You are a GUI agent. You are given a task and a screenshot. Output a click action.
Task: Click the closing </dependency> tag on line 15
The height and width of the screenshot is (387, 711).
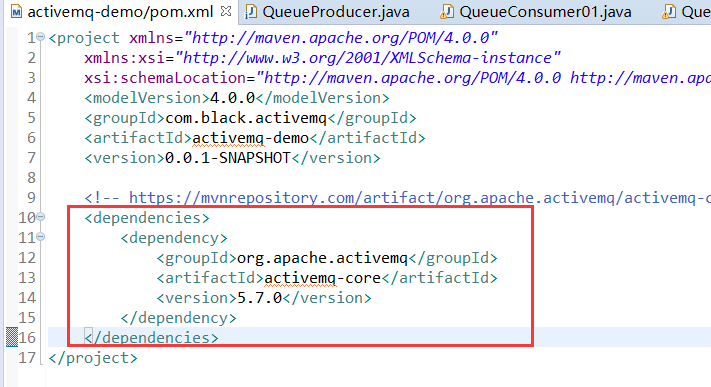pyautogui.click(x=178, y=318)
